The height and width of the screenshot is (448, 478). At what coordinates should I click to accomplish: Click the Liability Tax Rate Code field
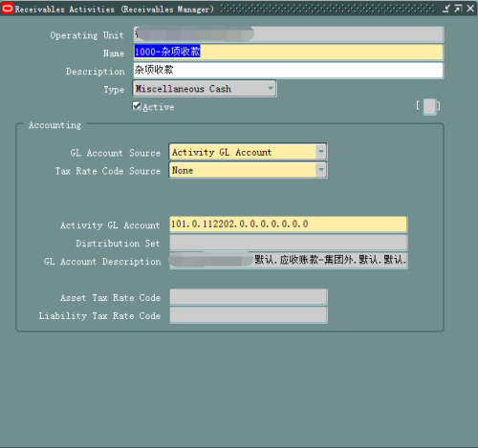point(249,315)
